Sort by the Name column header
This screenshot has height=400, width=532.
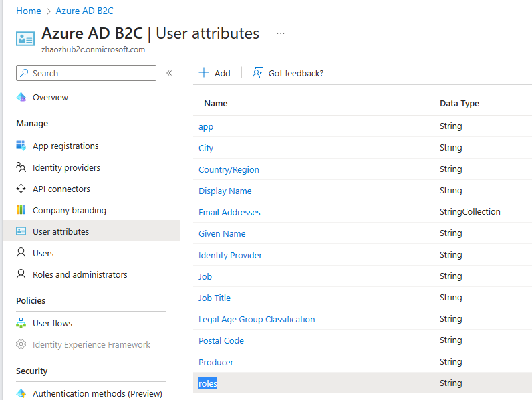point(215,103)
